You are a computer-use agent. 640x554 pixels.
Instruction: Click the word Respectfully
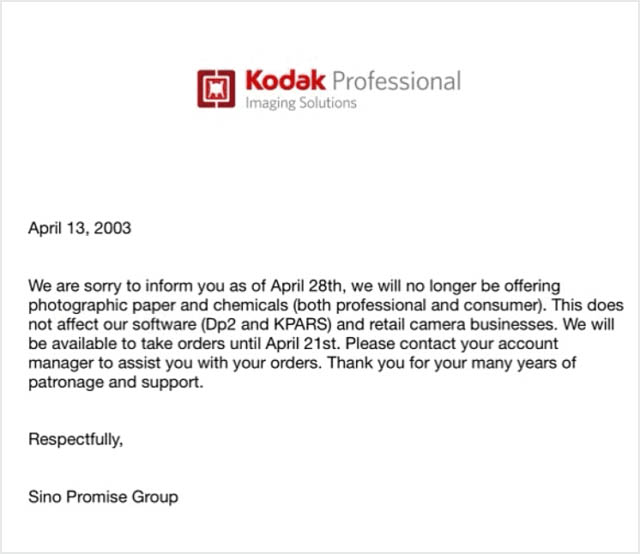pos(76,440)
